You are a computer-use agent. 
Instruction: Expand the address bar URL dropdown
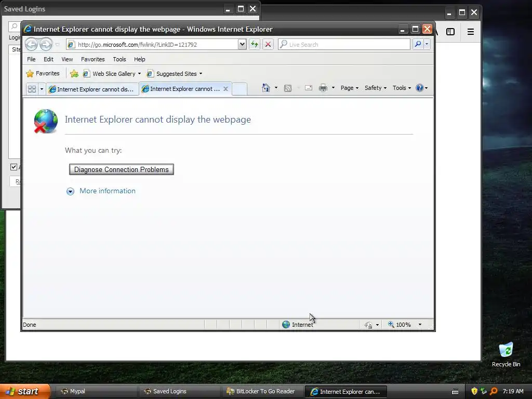click(242, 44)
